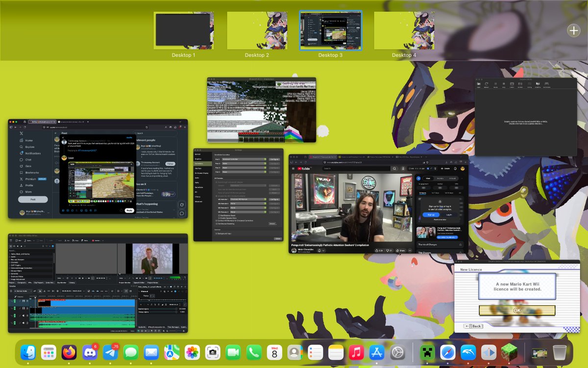The image size is (588, 368).
Task: Click Close button in Dolphin Settings window
Action: tap(278, 239)
